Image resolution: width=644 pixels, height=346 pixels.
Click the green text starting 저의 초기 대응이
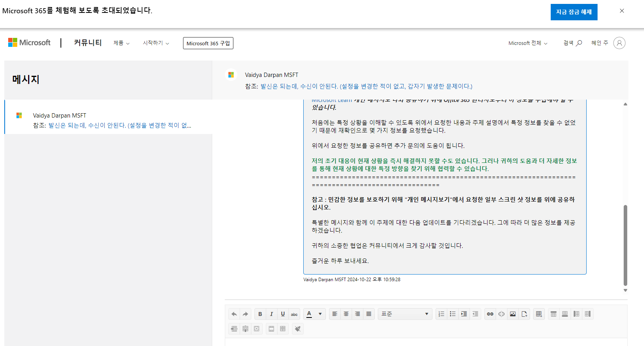coord(444,165)
